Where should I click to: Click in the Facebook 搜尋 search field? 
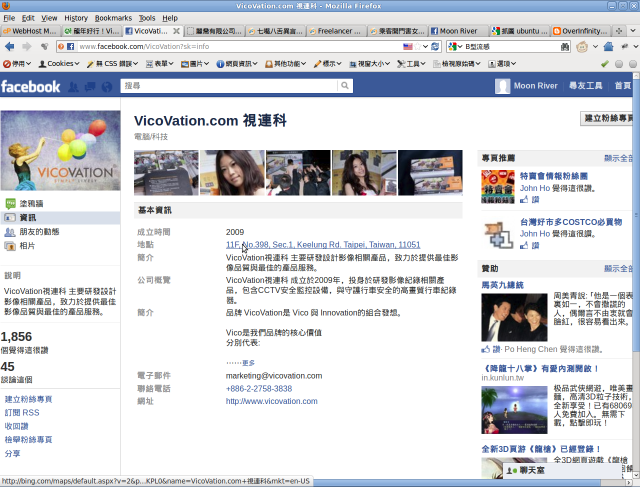pyautogui.click(x=229, y=86)
